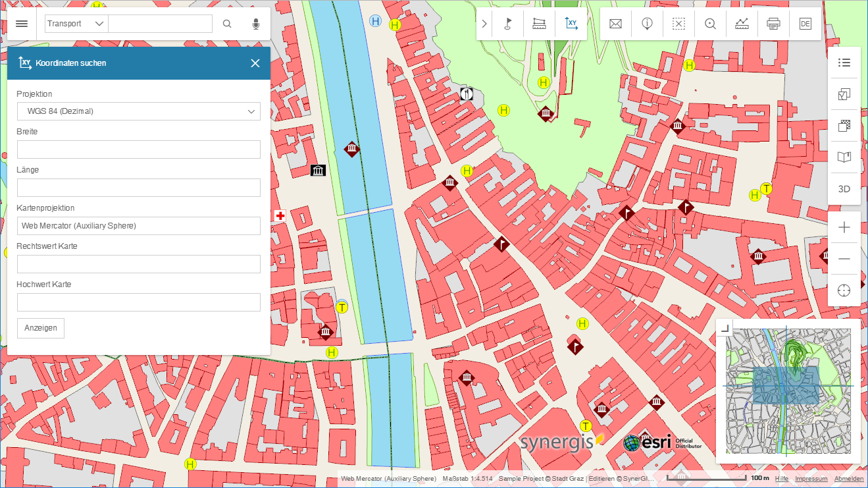The image size is (868, 488).
Task: Click the Breite input field
Action: 138,149
